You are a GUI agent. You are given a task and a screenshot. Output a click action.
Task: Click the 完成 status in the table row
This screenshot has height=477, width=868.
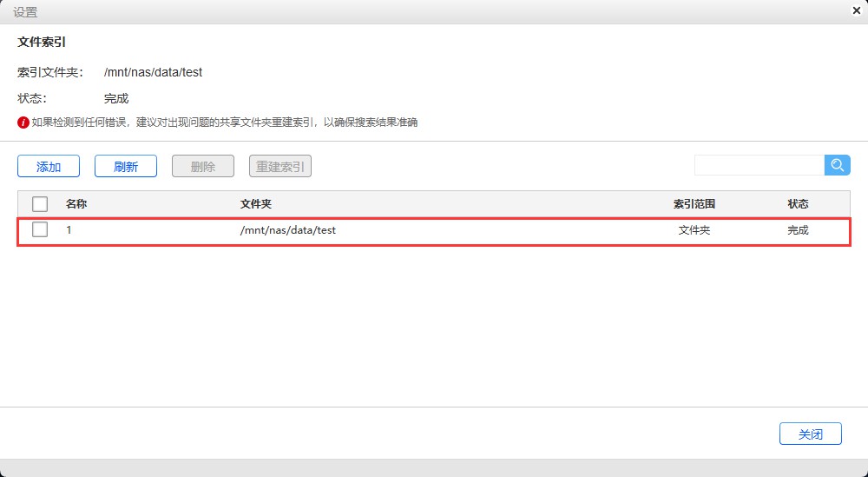(798, 230)
